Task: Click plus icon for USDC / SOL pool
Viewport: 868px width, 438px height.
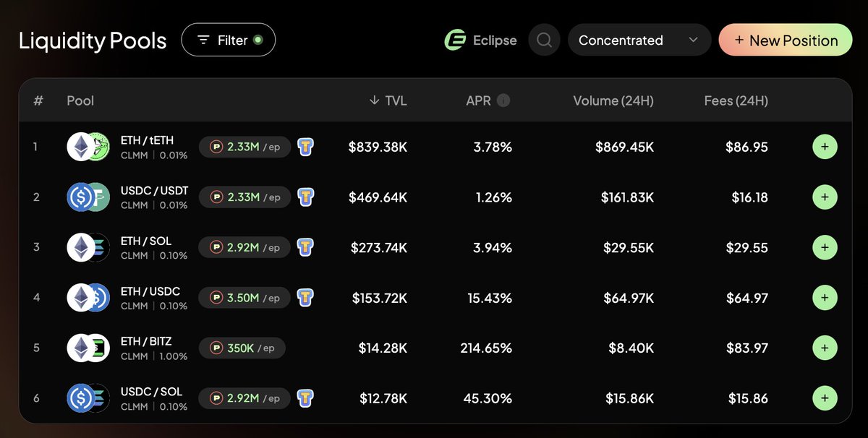Action: point(825,398)
